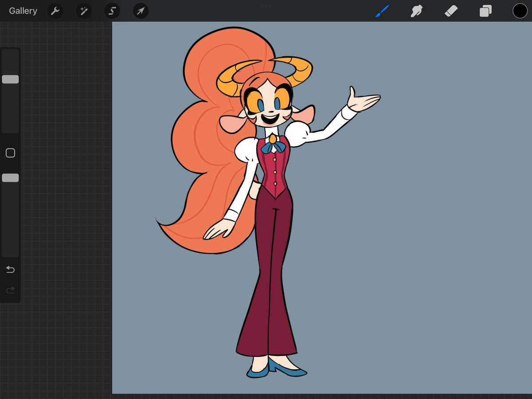Open the Gallery view
Screen dimensions: 532x399
23,11
